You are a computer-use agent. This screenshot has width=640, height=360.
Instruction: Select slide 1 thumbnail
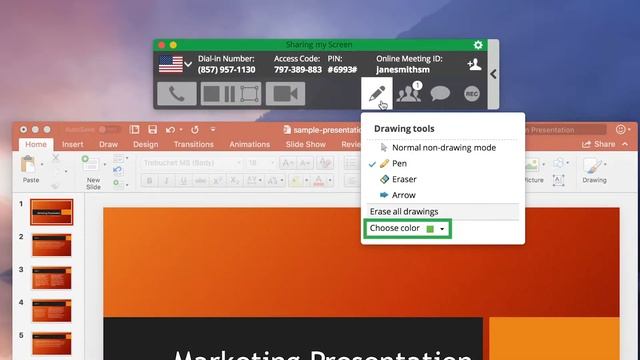(x=51, y=212)
